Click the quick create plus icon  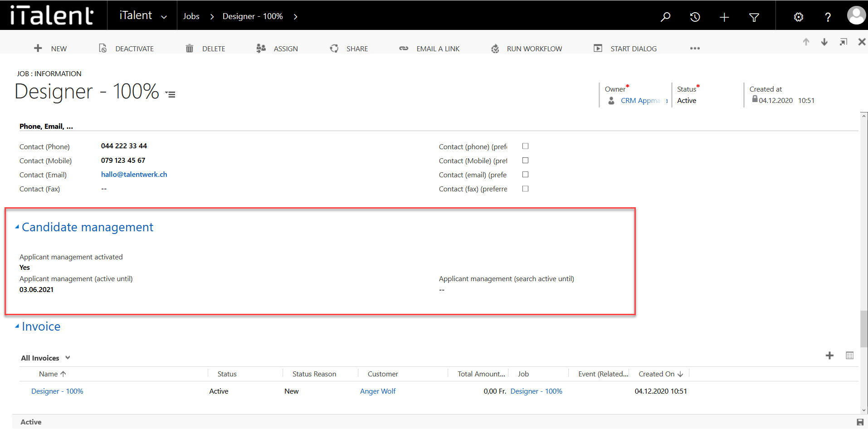coord(724,17)
